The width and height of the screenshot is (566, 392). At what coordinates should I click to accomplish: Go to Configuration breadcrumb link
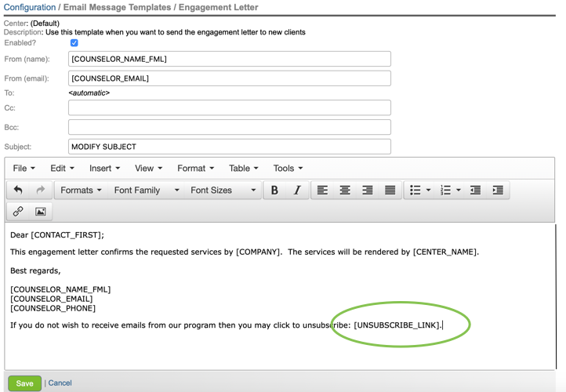coord(30,7)
